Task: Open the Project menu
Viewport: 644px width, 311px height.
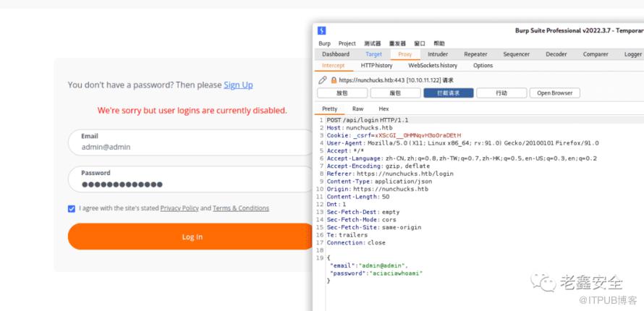Action: [347, 43]
